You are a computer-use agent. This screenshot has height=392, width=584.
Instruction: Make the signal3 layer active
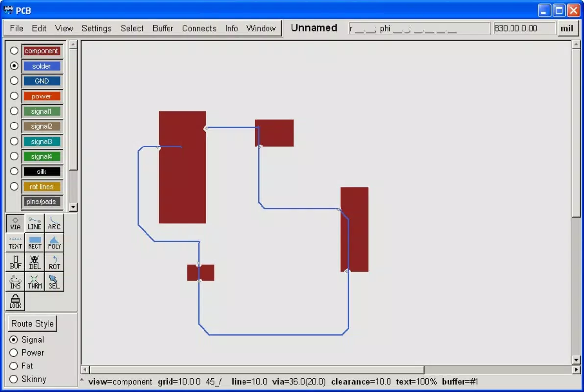[x=14, y=141]
